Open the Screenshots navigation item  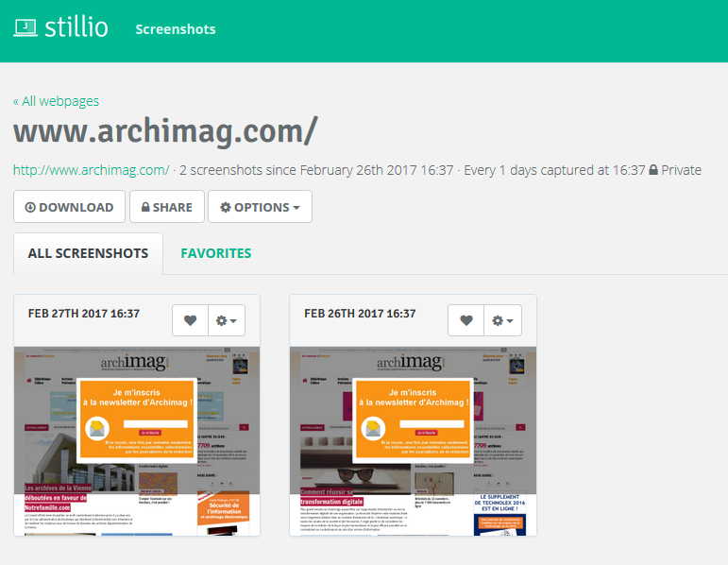(175, 29)
